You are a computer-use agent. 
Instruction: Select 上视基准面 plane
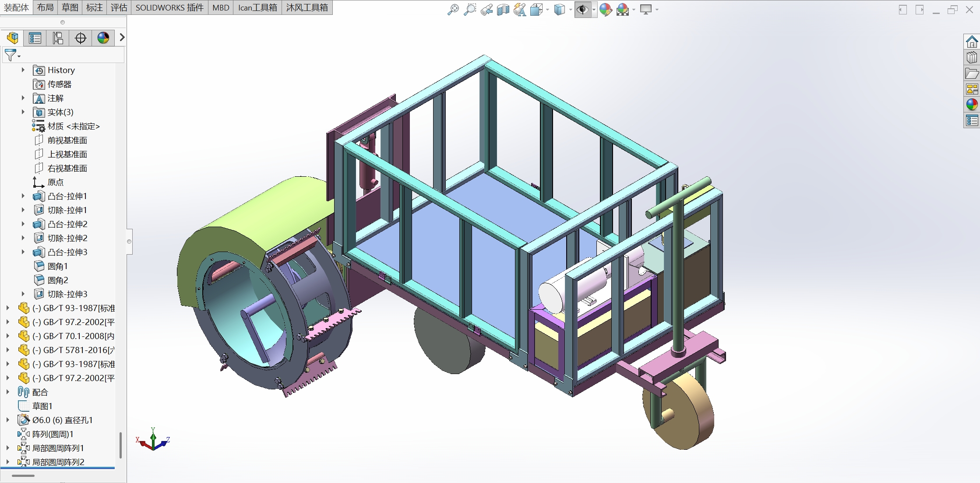(67, 154)
